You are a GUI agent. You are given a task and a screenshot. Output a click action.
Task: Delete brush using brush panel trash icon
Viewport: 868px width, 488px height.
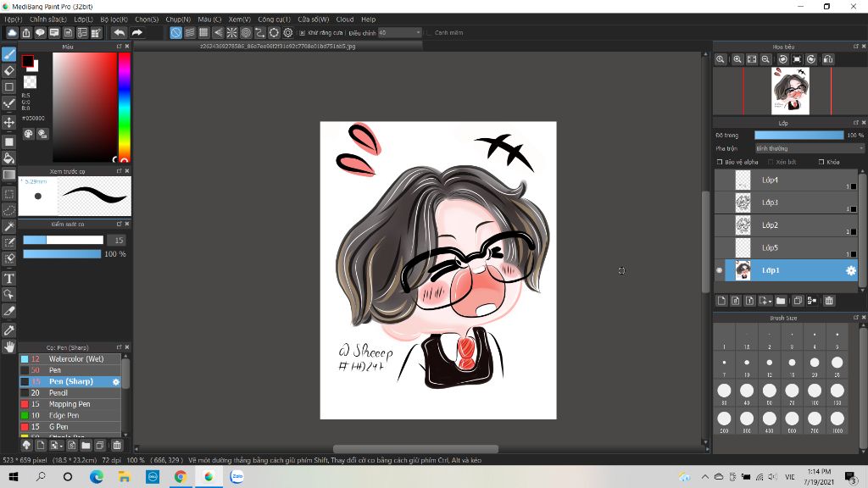pyautogui.click(x=117, y=445)
